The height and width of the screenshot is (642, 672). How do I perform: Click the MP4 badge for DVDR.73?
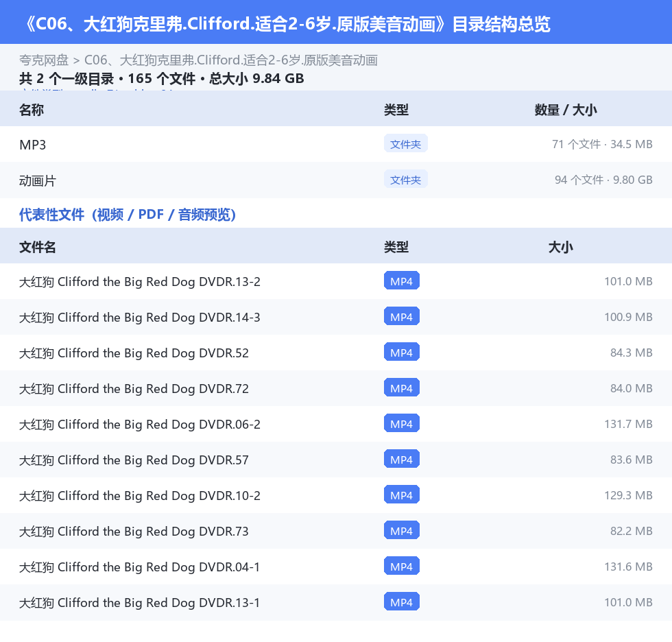402,530
